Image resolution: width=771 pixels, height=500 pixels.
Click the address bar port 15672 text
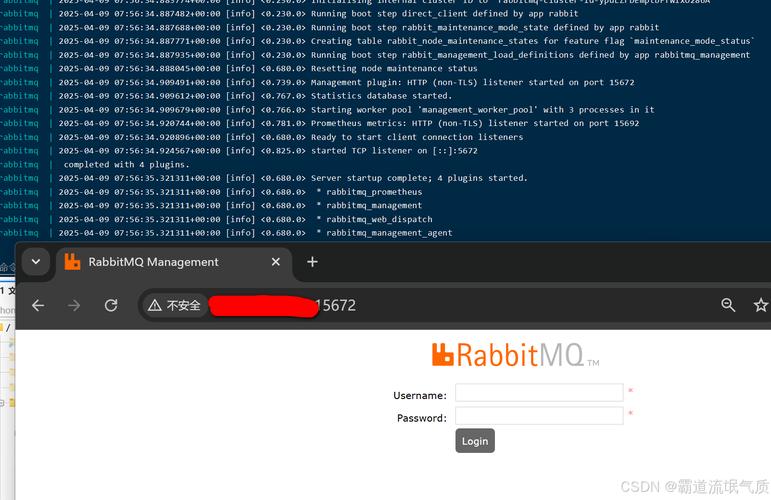[x=336, y=305]
